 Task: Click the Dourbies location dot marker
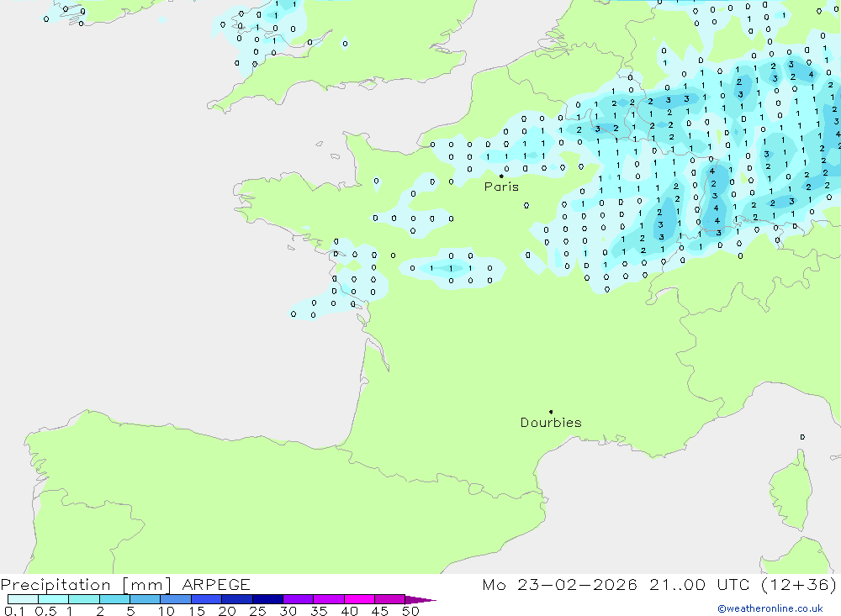tap(551, 412)
